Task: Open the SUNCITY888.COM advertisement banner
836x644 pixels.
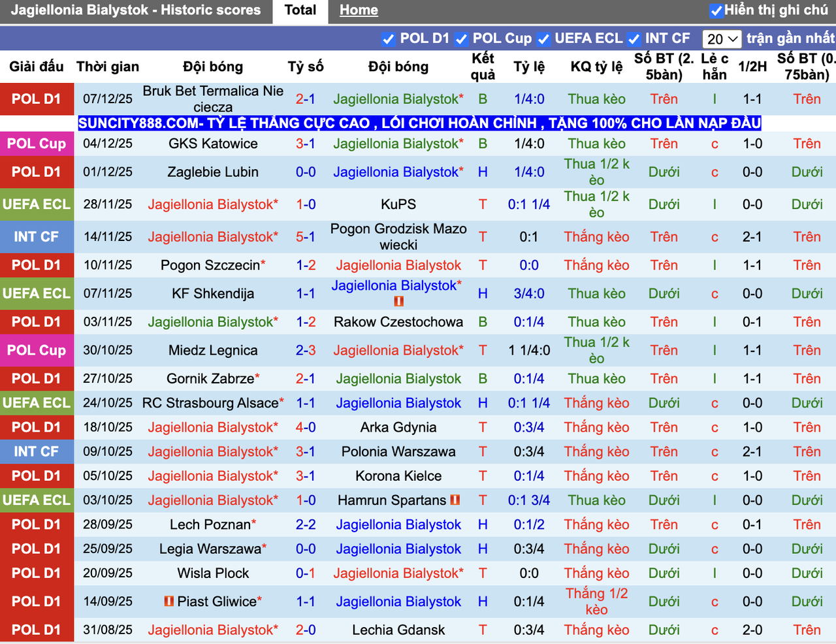Action: tap(419, 123)
